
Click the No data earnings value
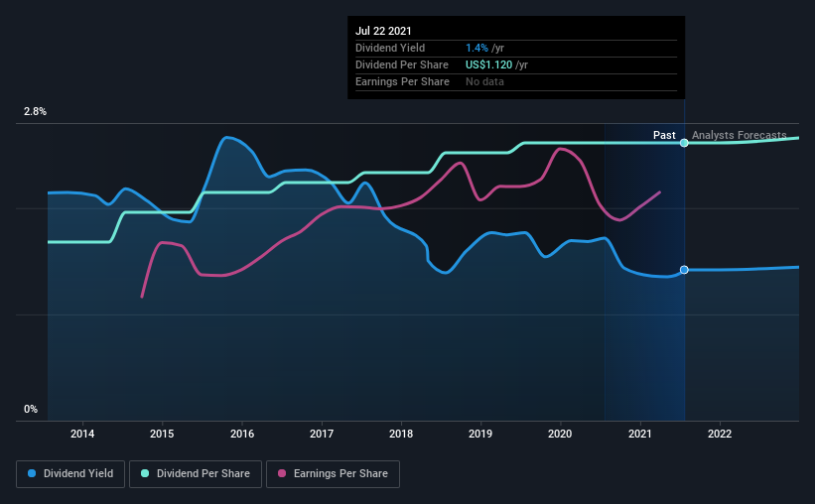(x=484, y=81)
